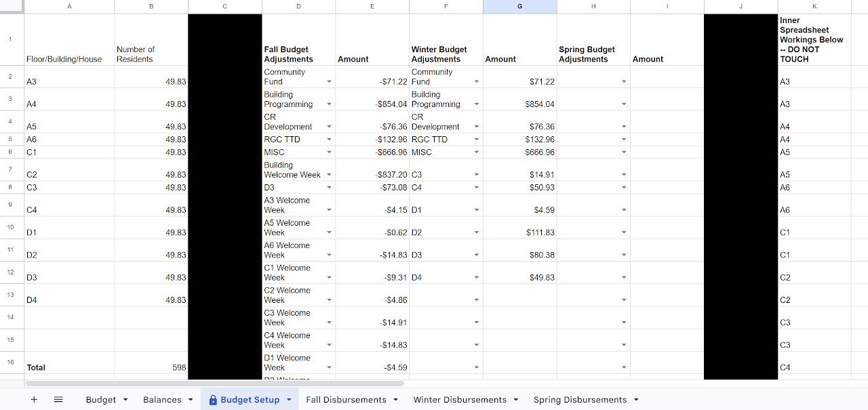868x410 pixels.
Task: Click the lock icon on Budget Setup tab
Action: [x=214, y=399]
